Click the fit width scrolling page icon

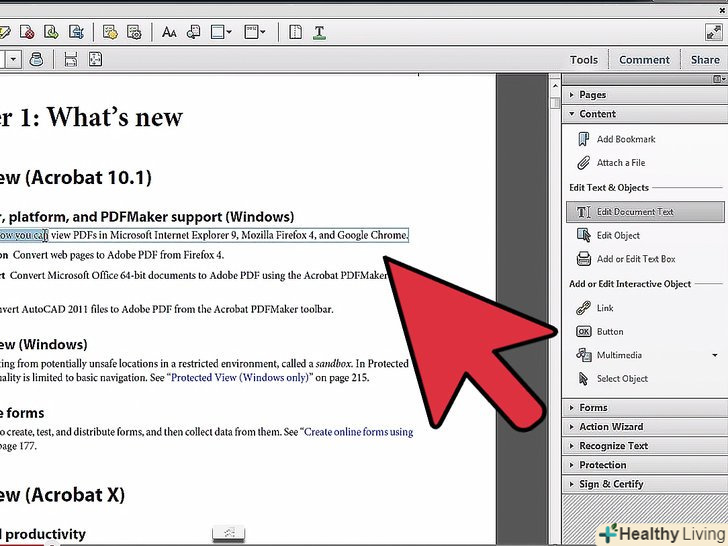71,59
